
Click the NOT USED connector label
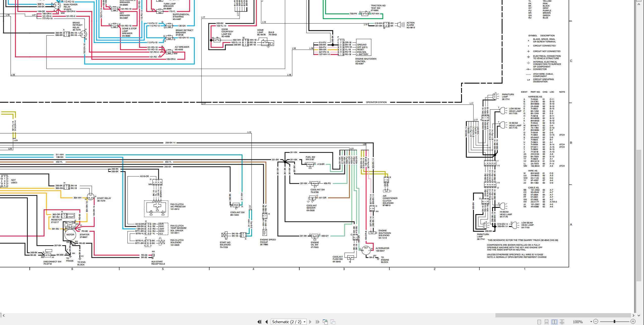click(14, 181)
